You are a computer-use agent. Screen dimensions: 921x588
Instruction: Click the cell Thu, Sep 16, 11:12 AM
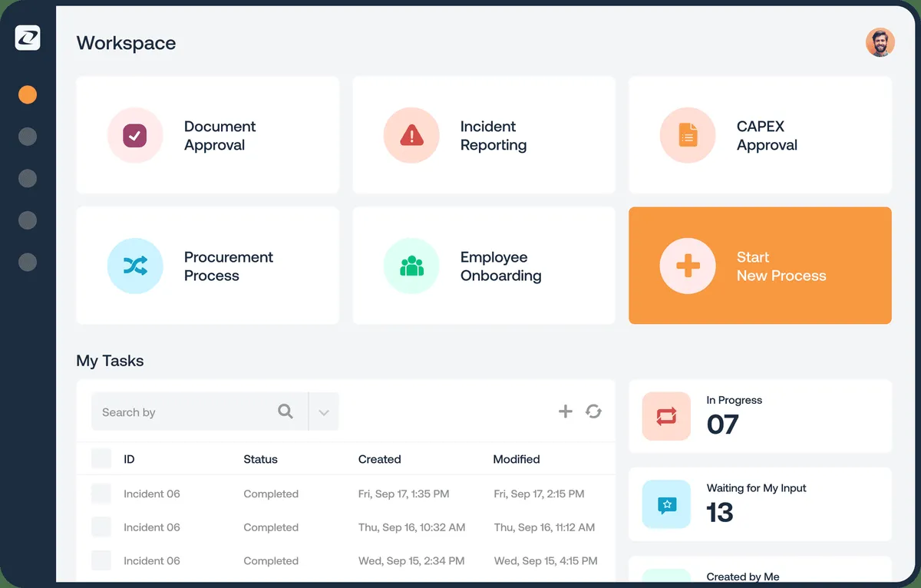point(544,527)
